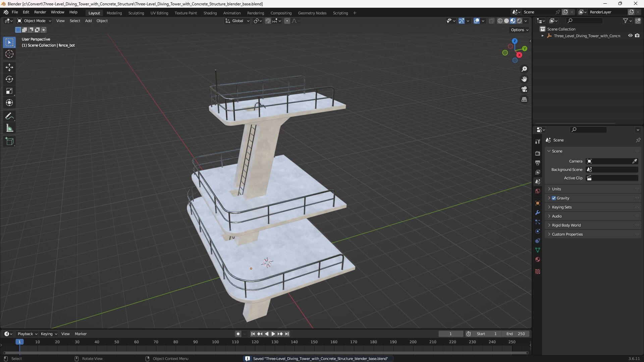The width and height of the screenshot is (644, 362).
Task: Hide Three_Level_Diving_Tower collection in viewport
Action: 630,36
